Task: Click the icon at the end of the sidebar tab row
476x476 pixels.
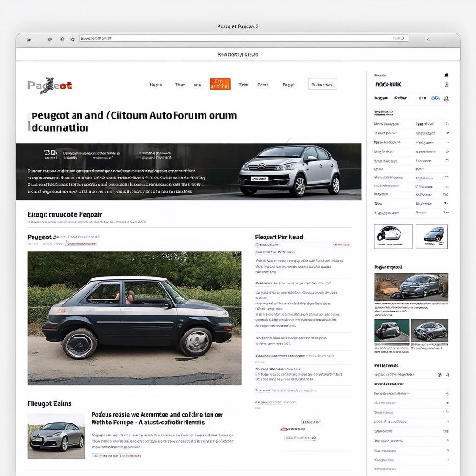Action: (x=446, y=99)
